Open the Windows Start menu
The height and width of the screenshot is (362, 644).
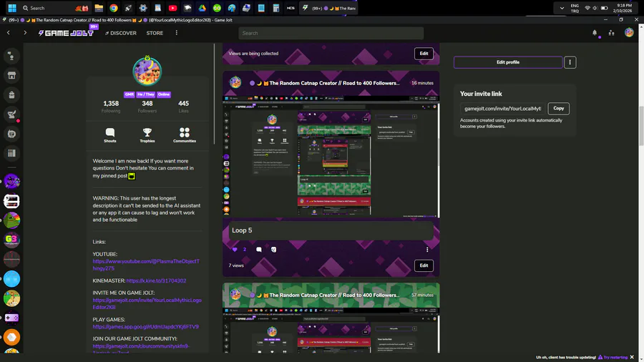[12, 8]
